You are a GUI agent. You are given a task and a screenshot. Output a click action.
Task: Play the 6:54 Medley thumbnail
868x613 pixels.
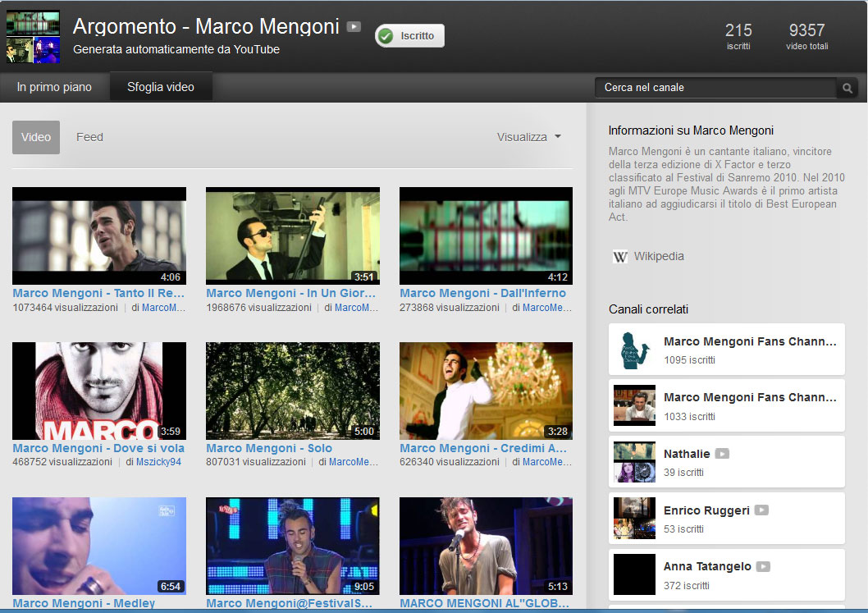coord(99,546)
